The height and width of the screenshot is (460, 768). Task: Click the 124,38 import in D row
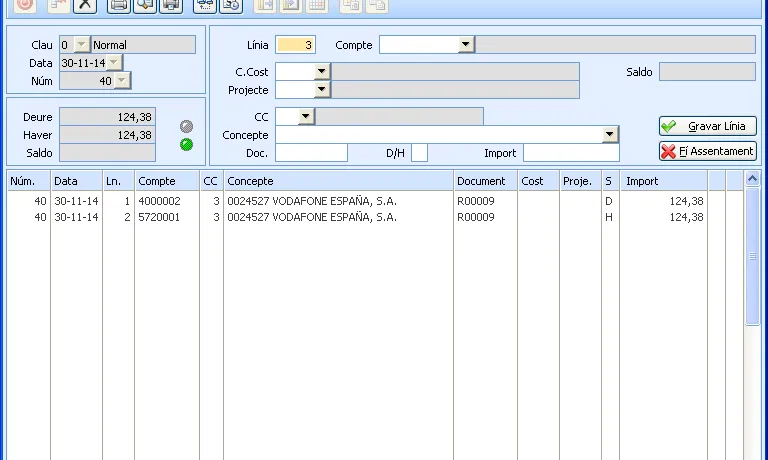tap(687, 201)
